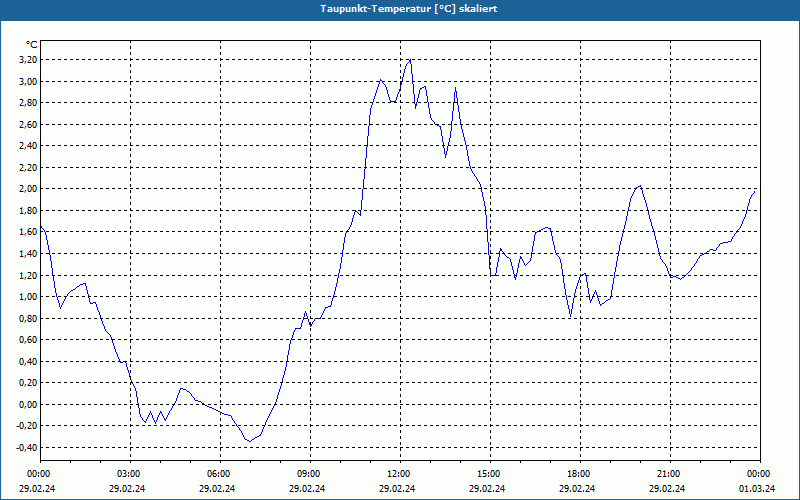
Task: Pick the 0,80 y-axis label
Action: [28, 318]
